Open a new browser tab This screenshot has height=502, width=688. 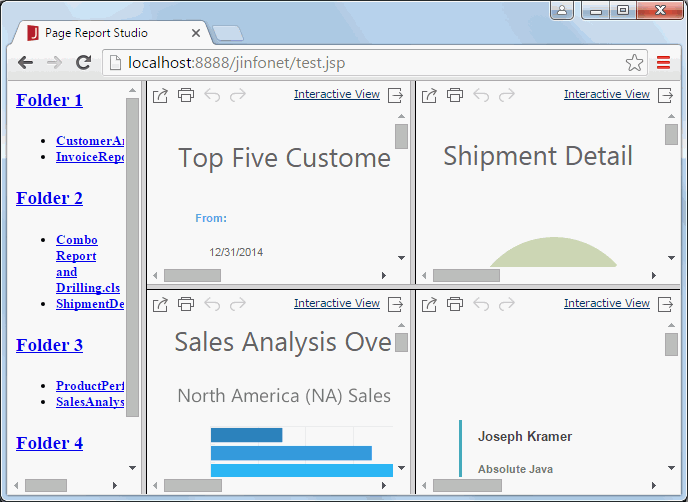click(228, 33)
